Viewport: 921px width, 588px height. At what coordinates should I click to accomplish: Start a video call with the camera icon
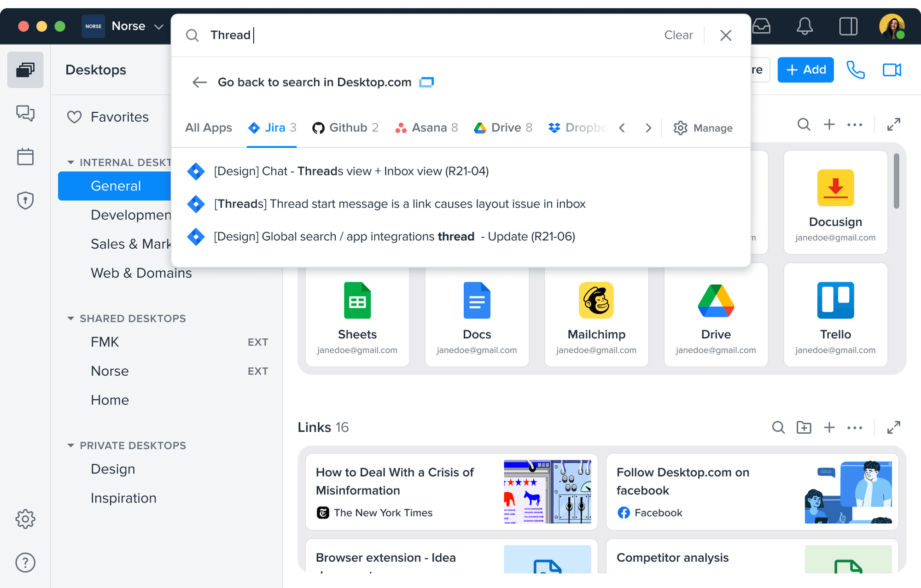(892, 70)
